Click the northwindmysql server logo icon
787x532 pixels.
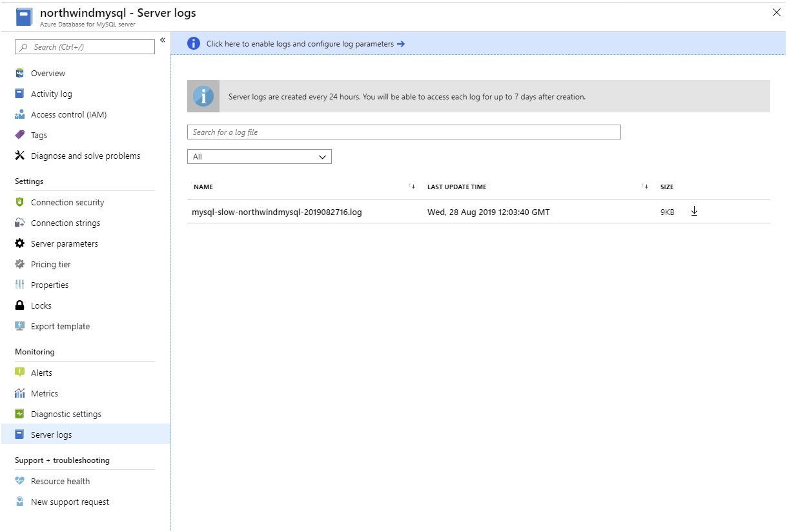24,17
